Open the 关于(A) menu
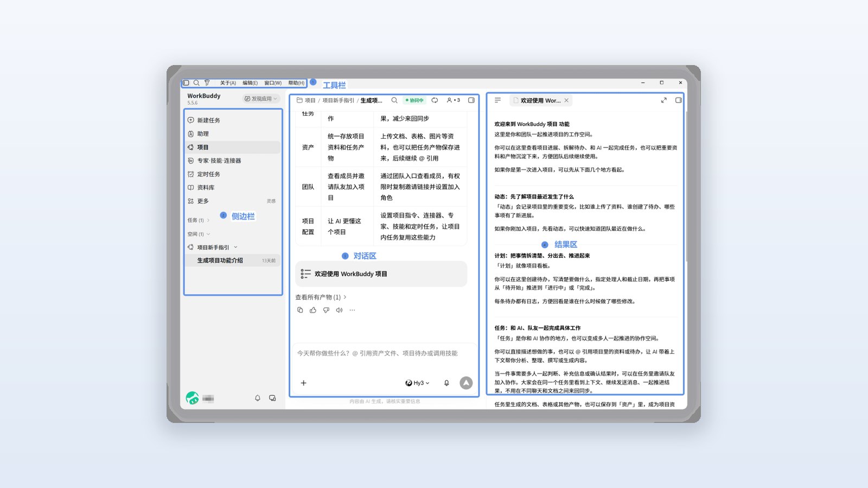The height and width of the screenshot is (488, 868). pyautogui.click(x=228, y=83)
